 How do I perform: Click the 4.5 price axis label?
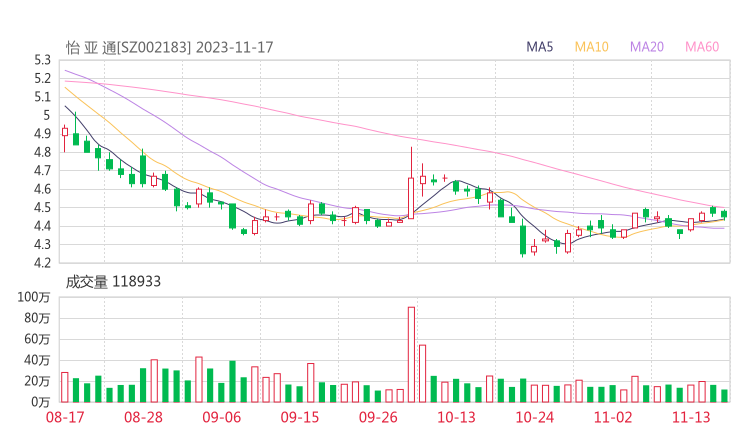(x=42, y=208)
